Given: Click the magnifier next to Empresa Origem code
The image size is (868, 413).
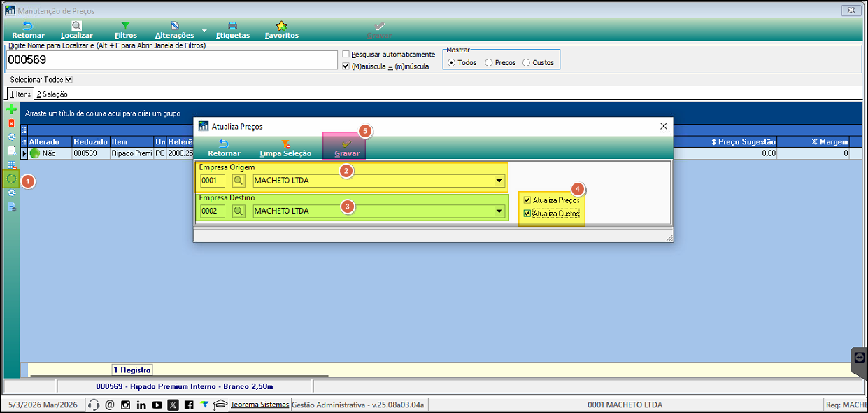Looking at the screenshot, I should click(239, 181).
